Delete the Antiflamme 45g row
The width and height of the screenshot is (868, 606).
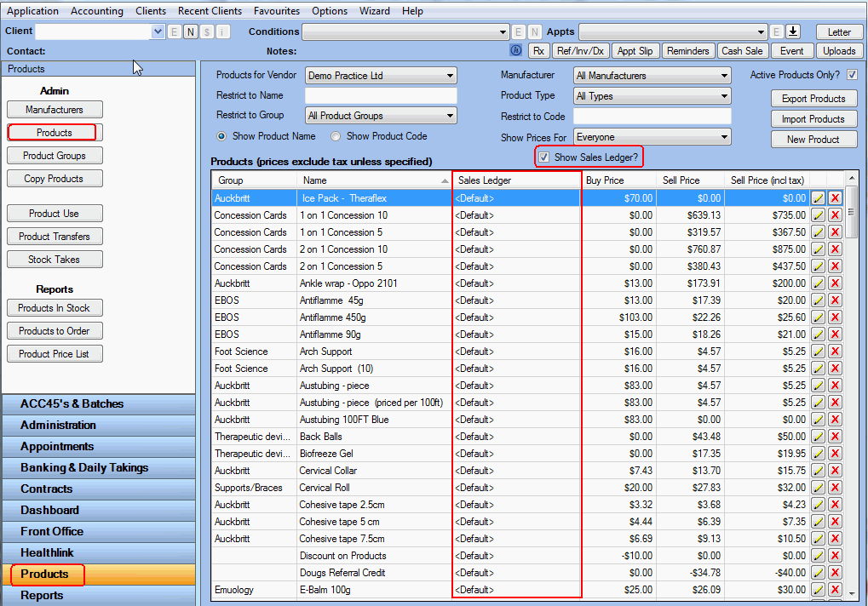(836, 300)
